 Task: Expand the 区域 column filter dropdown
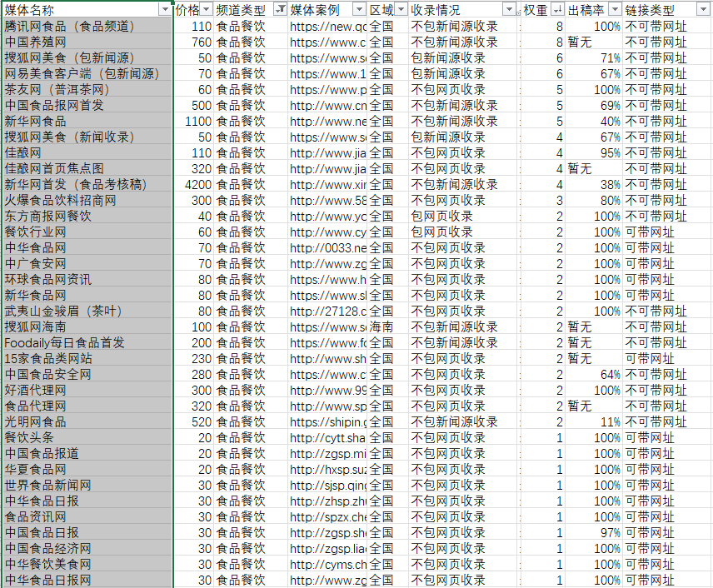(x=401, y=9)
